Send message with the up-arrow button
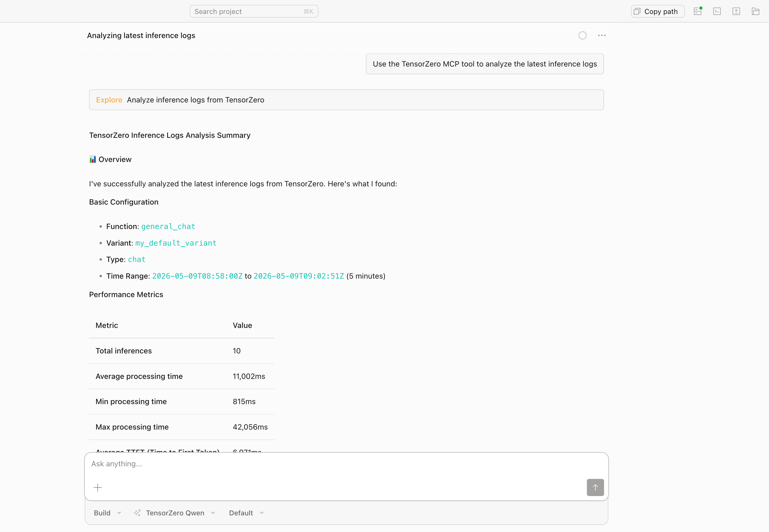Image resolution: width=769 pixels, height=532 pixels. pyautogui.click(x=595, y=487)
